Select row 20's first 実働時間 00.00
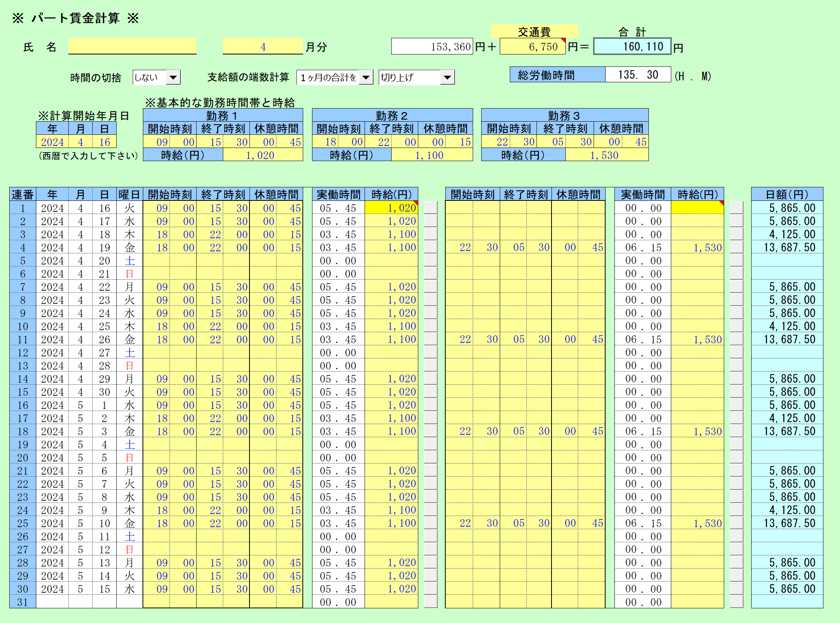This screenshot has height=623, width=840. click(338, 457)
